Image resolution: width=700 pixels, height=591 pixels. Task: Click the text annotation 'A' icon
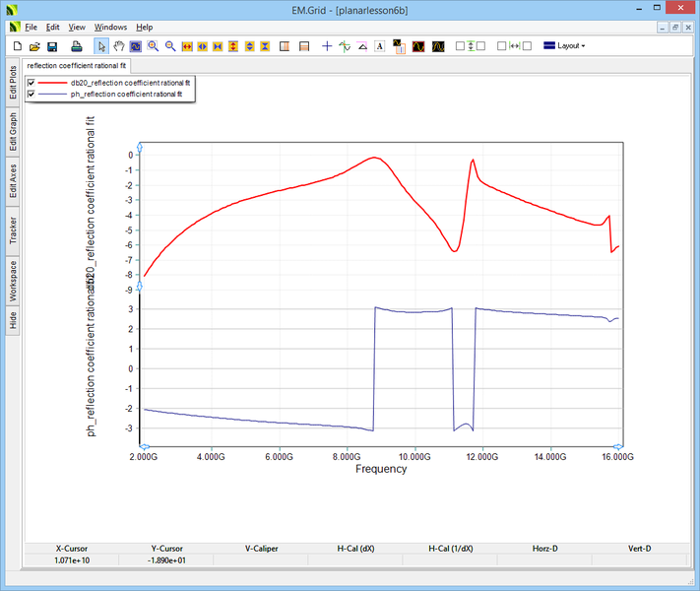379,46
